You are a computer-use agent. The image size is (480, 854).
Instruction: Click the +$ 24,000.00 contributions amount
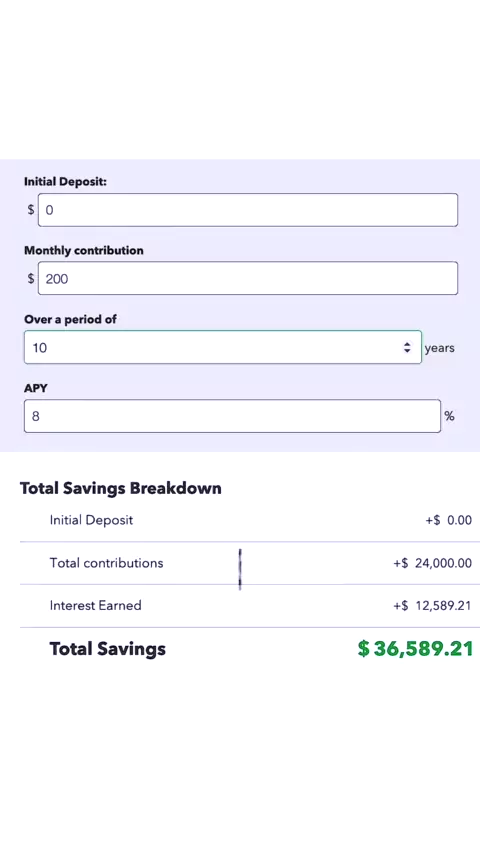coord(433,563)
